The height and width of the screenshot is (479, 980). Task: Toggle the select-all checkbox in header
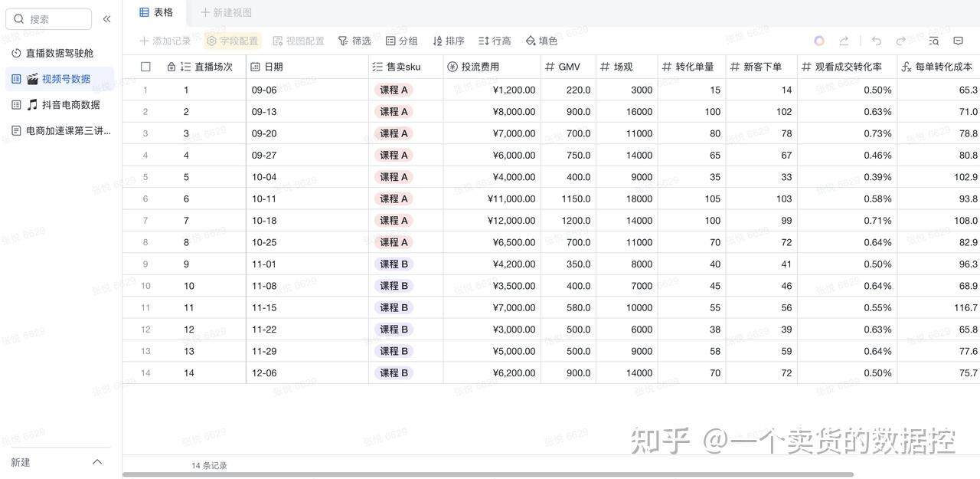(145, 67)
